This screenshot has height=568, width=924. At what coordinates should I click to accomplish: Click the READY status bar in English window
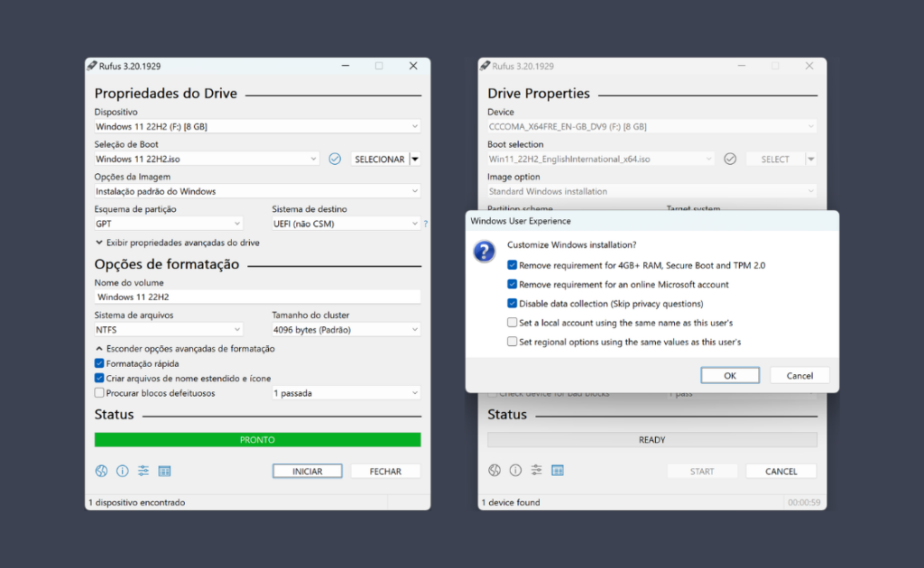[x=651, y=440]
